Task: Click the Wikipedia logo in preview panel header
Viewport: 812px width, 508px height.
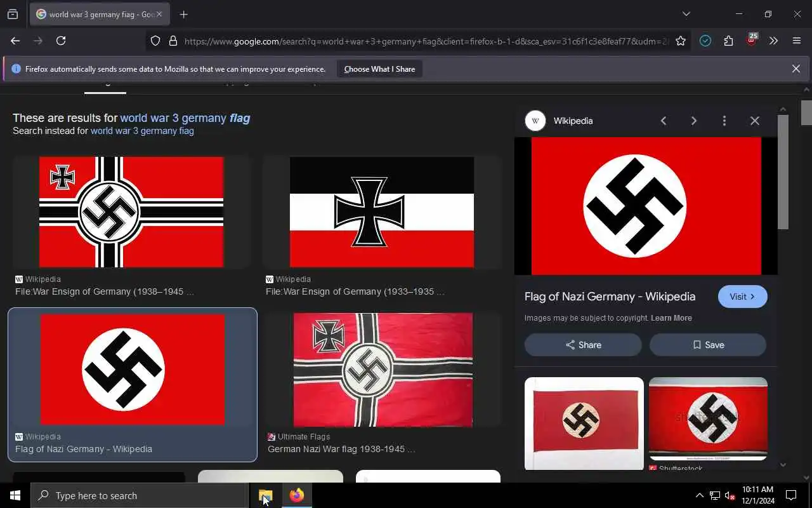Action: pyautogui.click(x=535, y=121)
